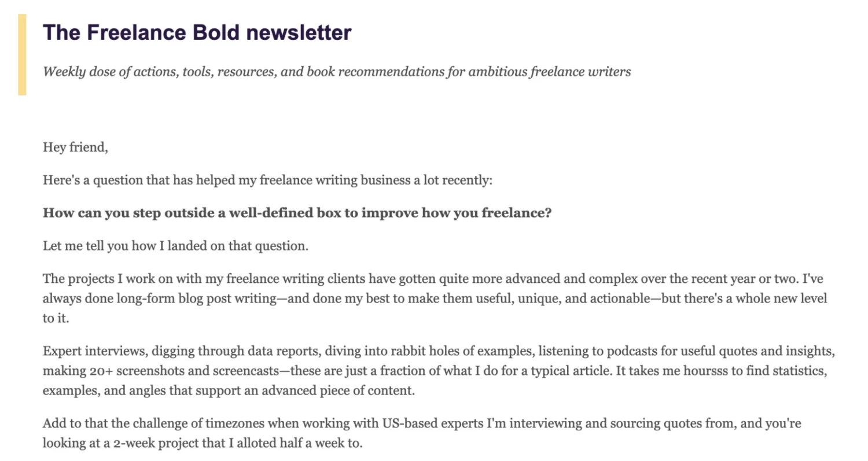Image resolution: width=868 pixels, height=461 pixels.
Task: Click the line Let me tell you how I landed
Action: coord(175,246)
